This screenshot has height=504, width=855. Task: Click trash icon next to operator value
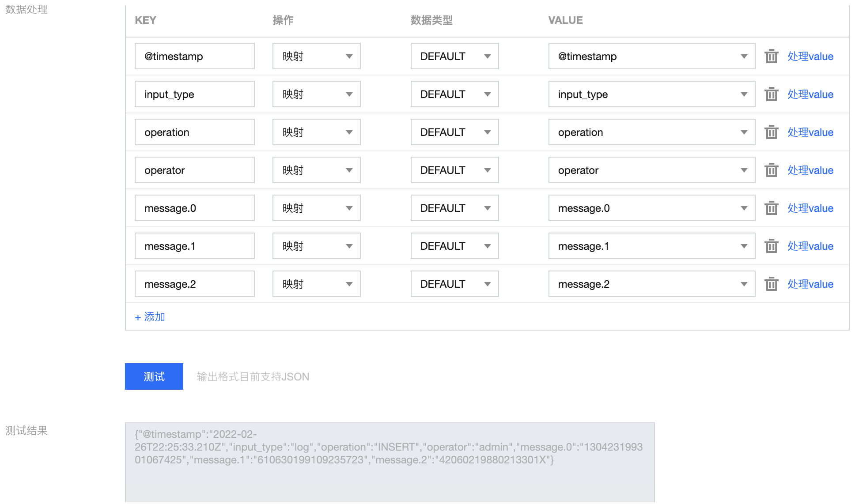[771, 170]
